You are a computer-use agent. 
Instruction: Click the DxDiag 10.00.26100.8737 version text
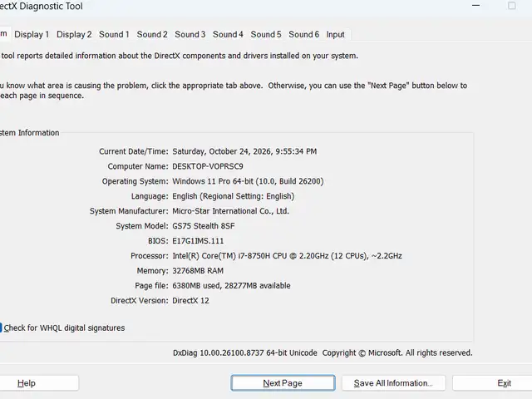click(x=245, y=352)
